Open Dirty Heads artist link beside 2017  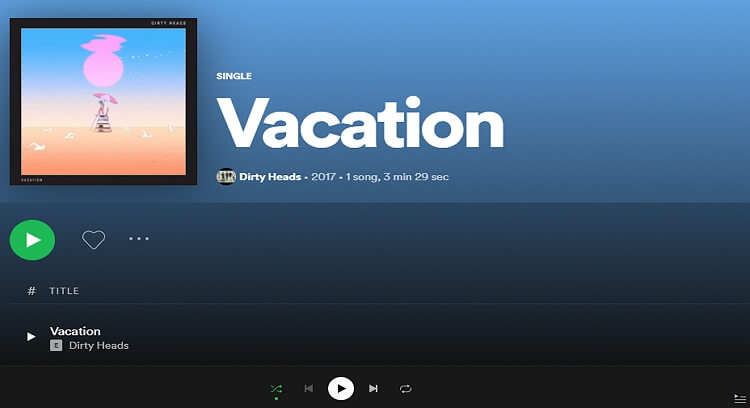270,177
